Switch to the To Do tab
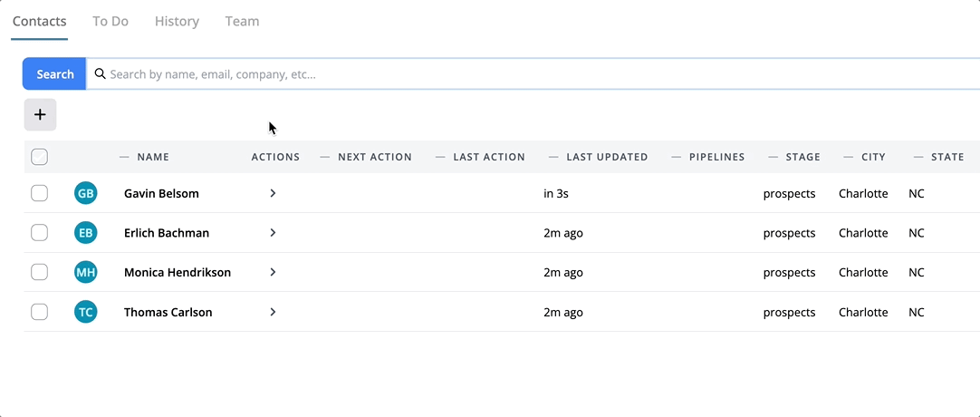 (110, 21)
